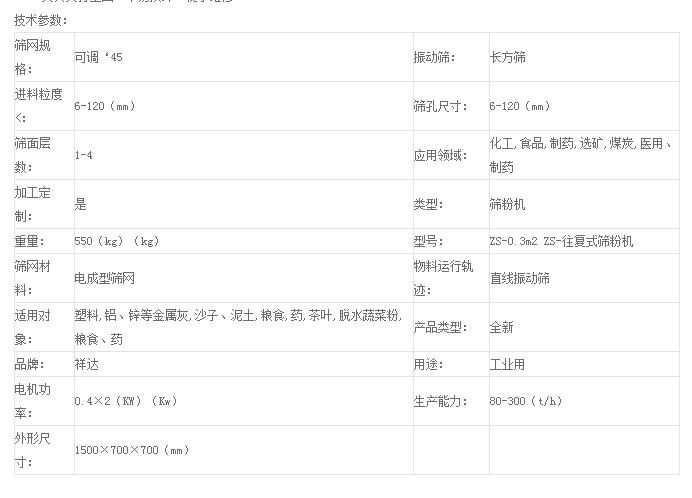Click the 长方筛 value for 振动筛
Viewport: 692px width, 498px height.
[x=508, y=58]
